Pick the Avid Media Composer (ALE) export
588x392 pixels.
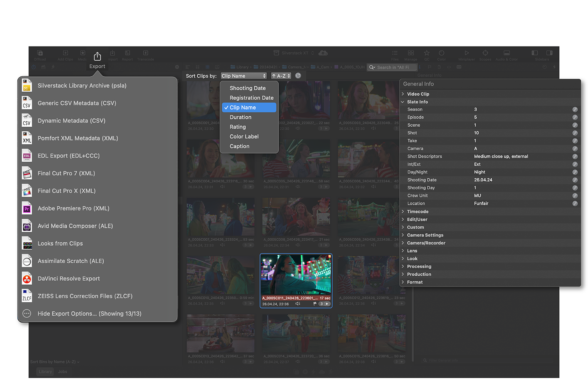(75, 226)
